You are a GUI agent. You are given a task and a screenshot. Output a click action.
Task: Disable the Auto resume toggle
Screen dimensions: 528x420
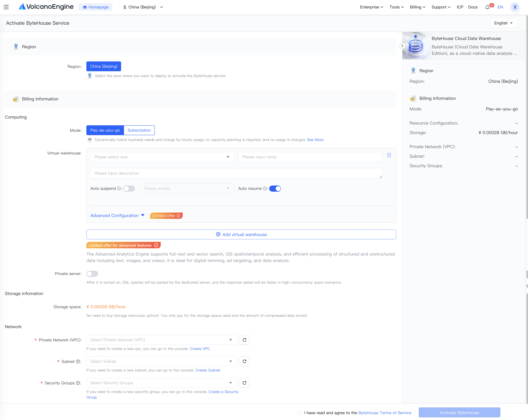click(x=275, y=188)
